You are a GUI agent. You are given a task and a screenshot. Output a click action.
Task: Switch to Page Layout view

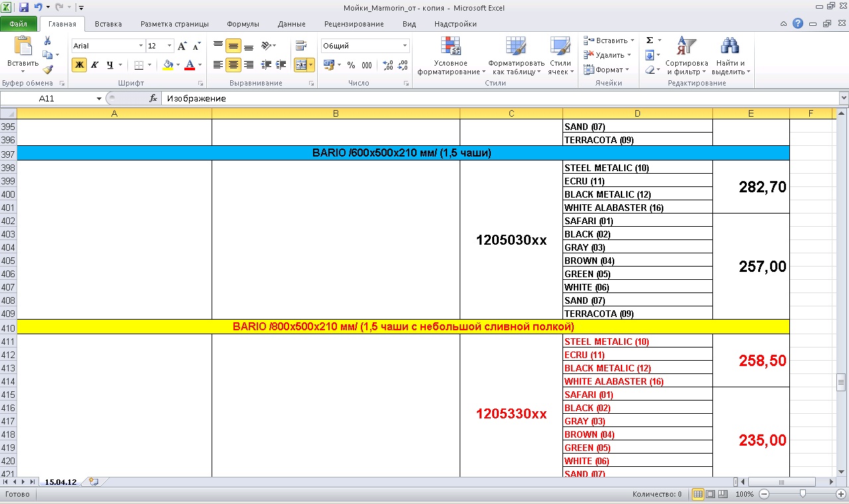(x=710, y=494)
